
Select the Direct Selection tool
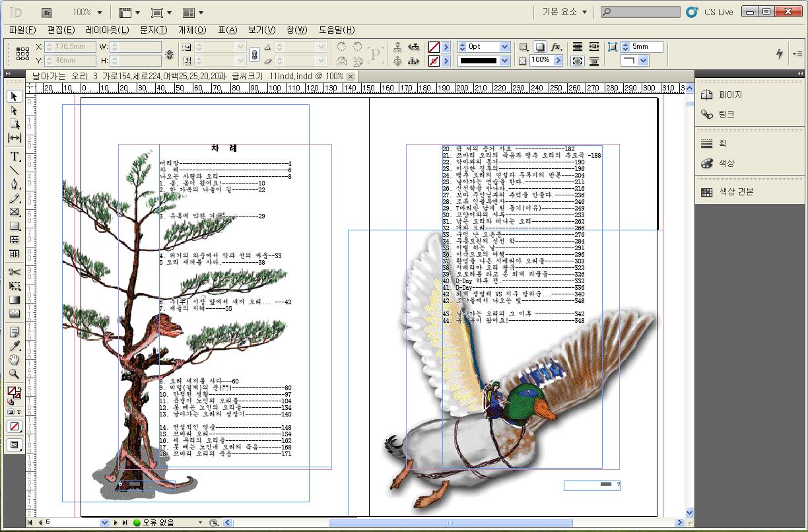15,110
